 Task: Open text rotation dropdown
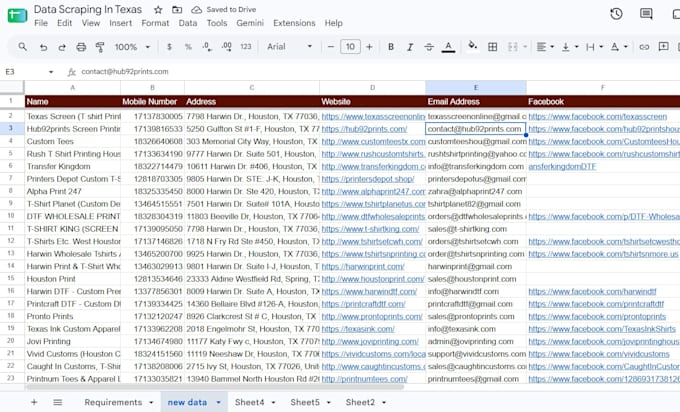pos(619,47)
